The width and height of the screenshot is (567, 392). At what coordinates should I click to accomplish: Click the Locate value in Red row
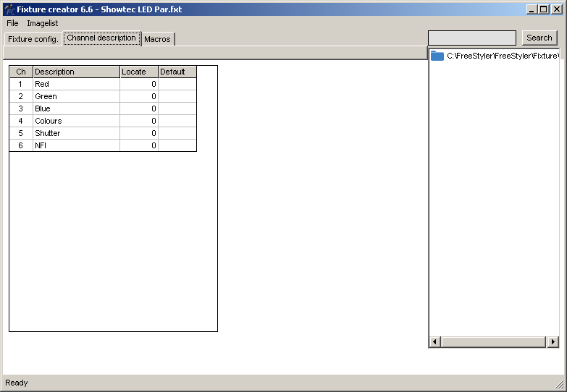pos(139,84)
